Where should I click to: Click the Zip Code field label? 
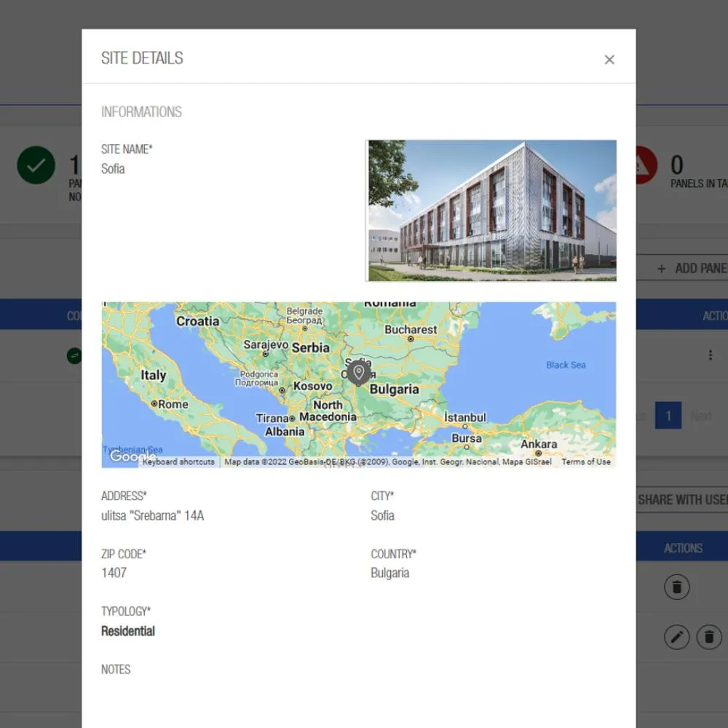(124, 554)
